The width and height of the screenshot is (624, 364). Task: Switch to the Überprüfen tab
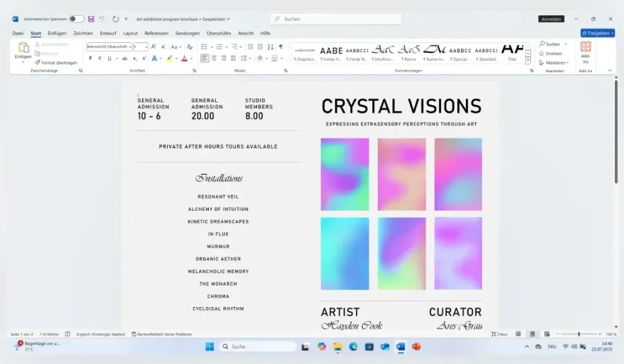218,33
